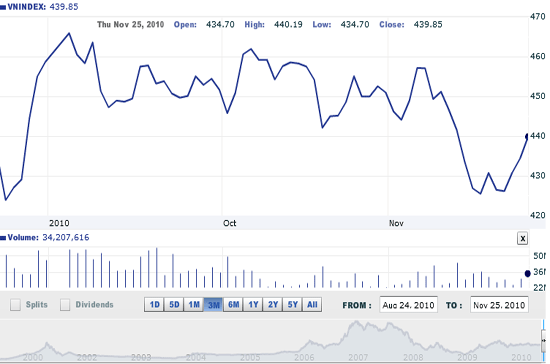Click the 2007 peak in overview chart
Viewport: 550px width, 364px height.
[x=357, y=322]
